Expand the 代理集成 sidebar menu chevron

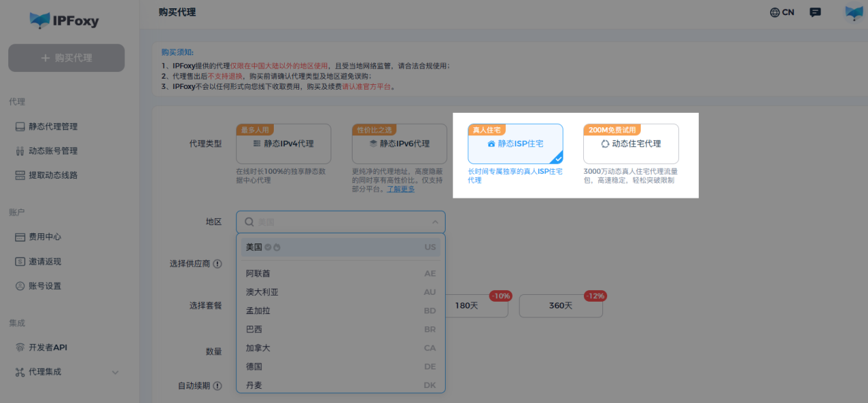pos(115,372)
